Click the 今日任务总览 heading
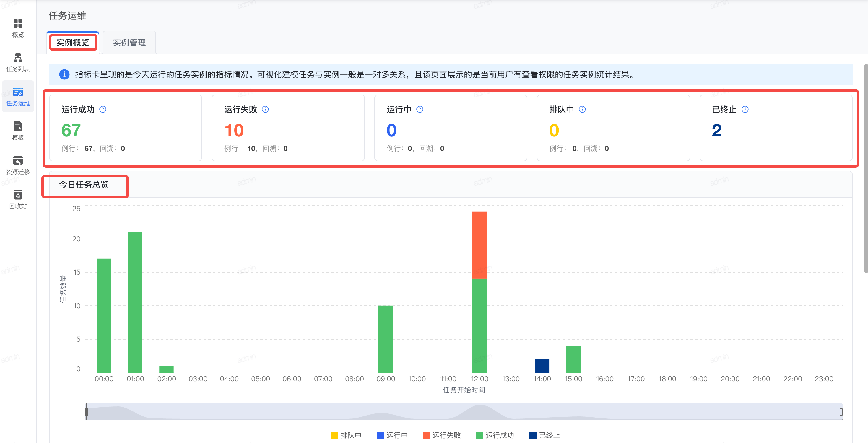The height and width of the screenshot is (443, 868). 84,185
